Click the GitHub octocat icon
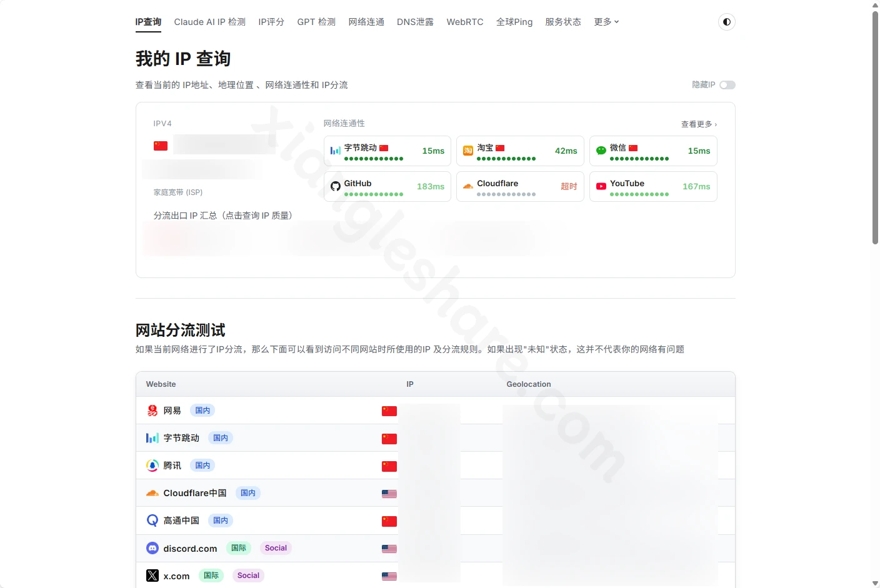The image size is (880, 588). 336,186
